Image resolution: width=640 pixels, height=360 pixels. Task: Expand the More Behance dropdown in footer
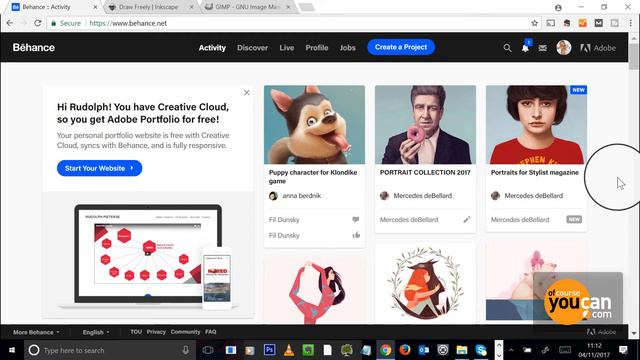pos(36,332)
